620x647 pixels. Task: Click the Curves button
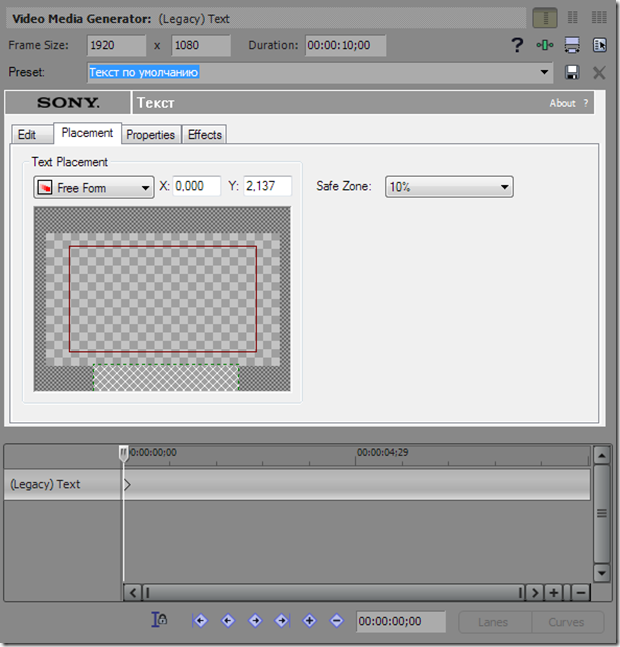pos(567,622)
